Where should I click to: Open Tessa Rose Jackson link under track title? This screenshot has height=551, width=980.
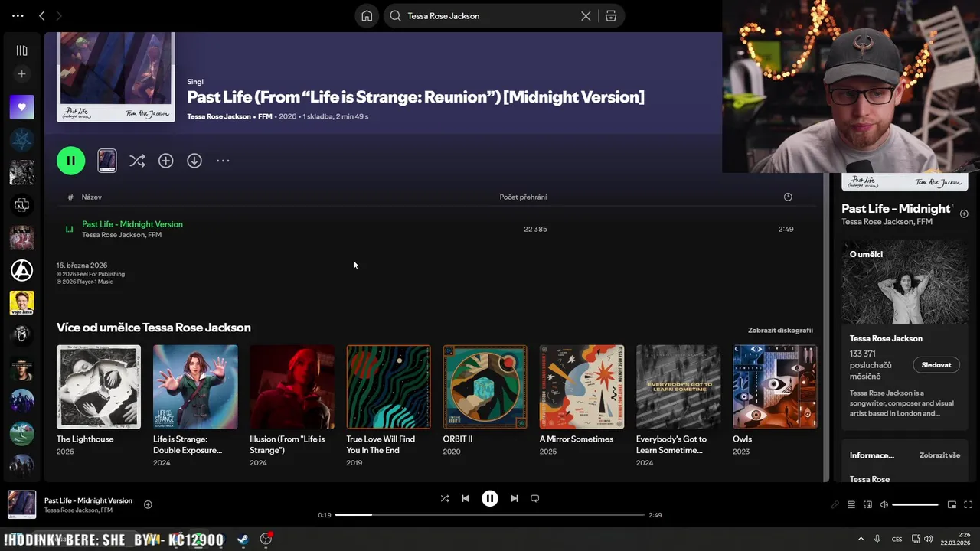tap(113, 235)
